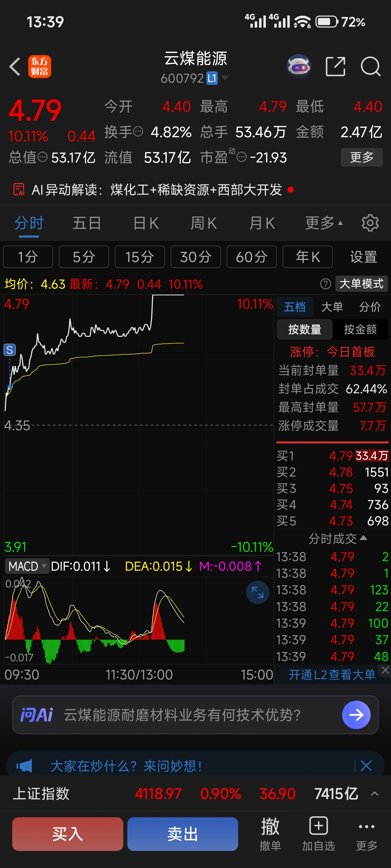Tap the 上证指数 4118.97 index bar

(196, 793)
